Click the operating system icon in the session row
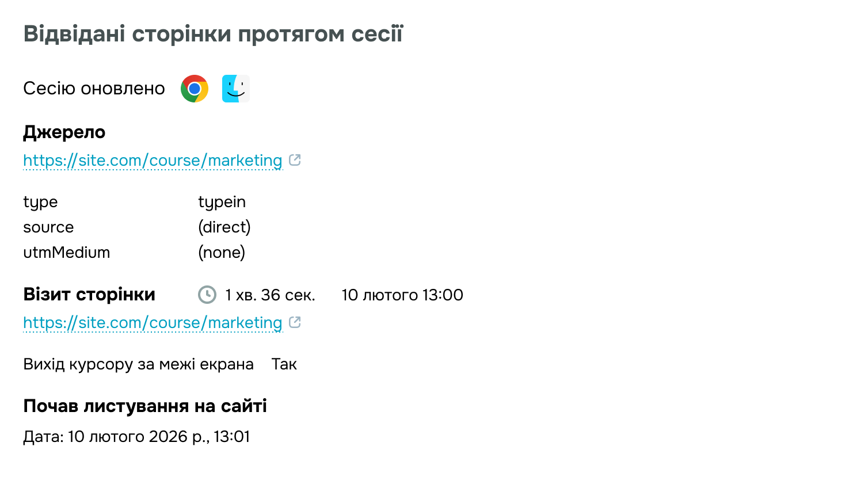 (x=236, y=88)
